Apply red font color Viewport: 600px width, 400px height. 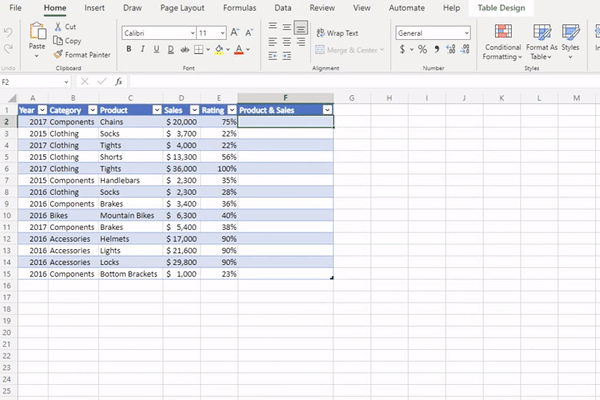point(239,49)
